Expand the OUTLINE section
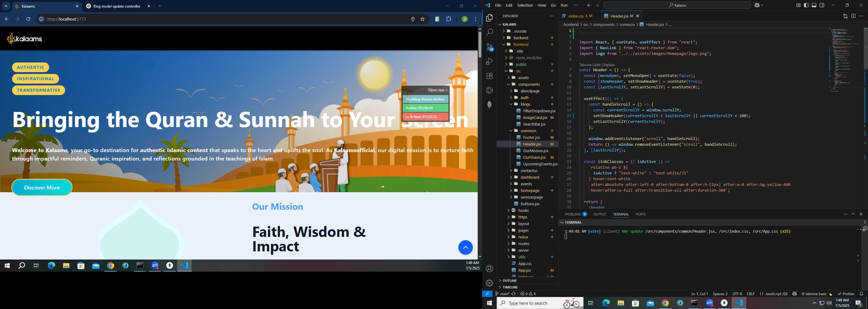The image size is (868, 309). click(527, 281)
